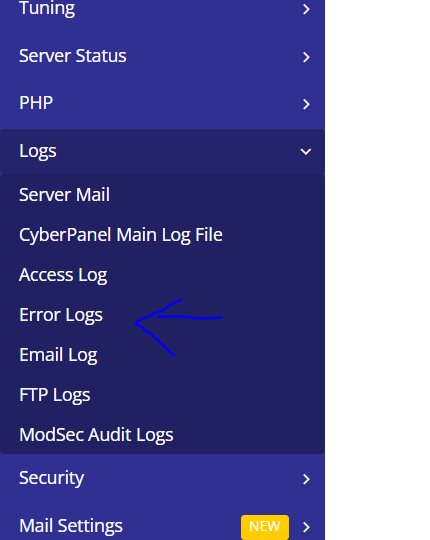Expand the Tuning menu chevron
Viewport: 430px width, 540px height.
pyautogui.click(x=306, y=9)
